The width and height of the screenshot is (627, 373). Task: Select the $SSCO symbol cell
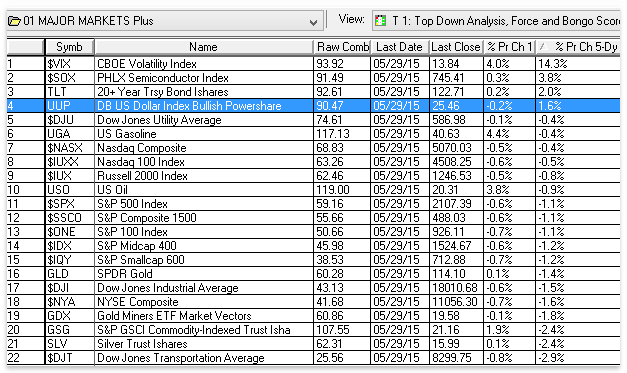tap(70, 218)
